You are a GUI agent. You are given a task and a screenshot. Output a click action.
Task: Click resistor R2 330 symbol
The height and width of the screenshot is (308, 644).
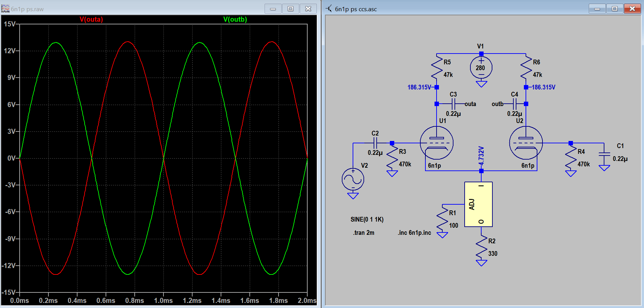point(482,247)
